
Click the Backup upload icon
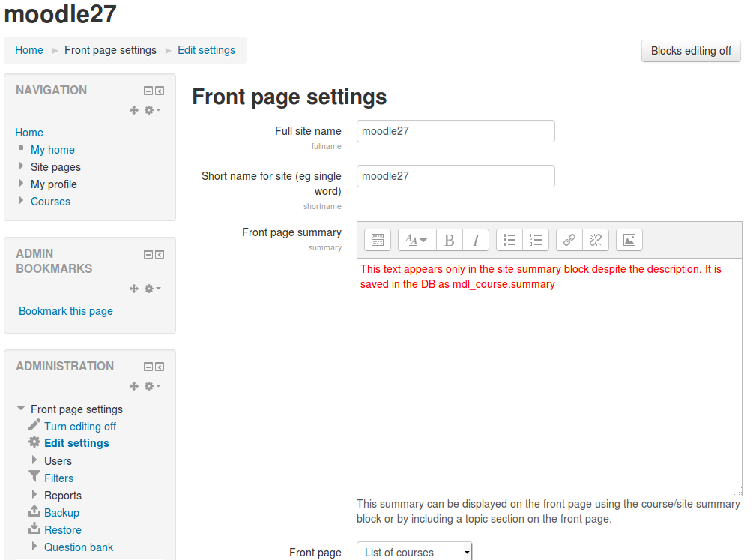point(34,511)
